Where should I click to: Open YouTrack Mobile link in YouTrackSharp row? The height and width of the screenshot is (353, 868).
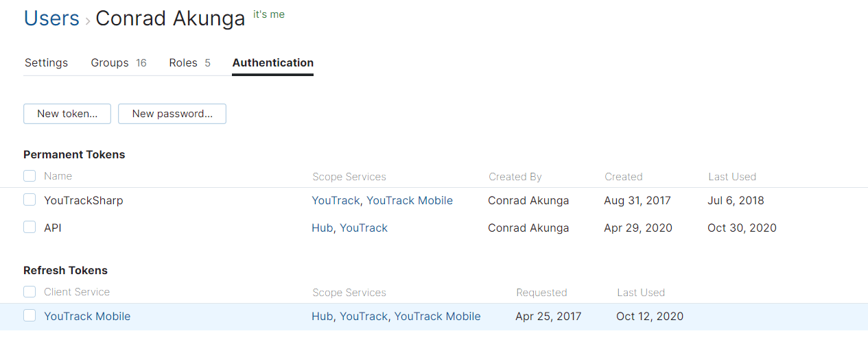[x=410, y=201]
